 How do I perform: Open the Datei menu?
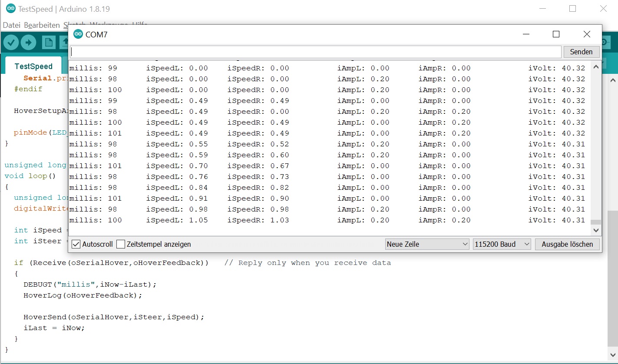point(12,25)
